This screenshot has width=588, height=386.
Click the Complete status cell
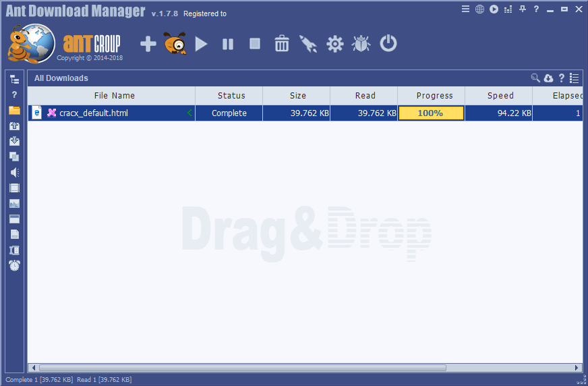(229, 113)
